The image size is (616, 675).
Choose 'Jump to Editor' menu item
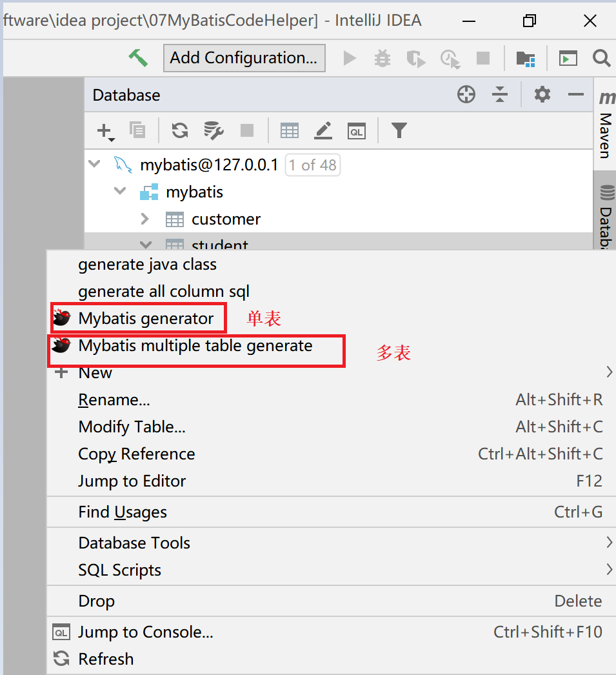(332, 481)
